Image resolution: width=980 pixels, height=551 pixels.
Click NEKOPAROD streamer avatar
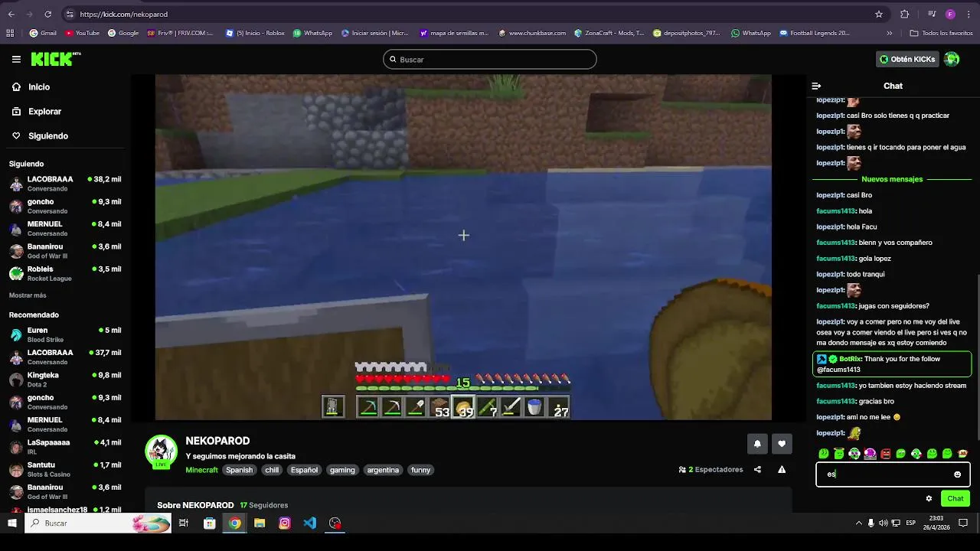pyautogui.click(x=162, y=452)
